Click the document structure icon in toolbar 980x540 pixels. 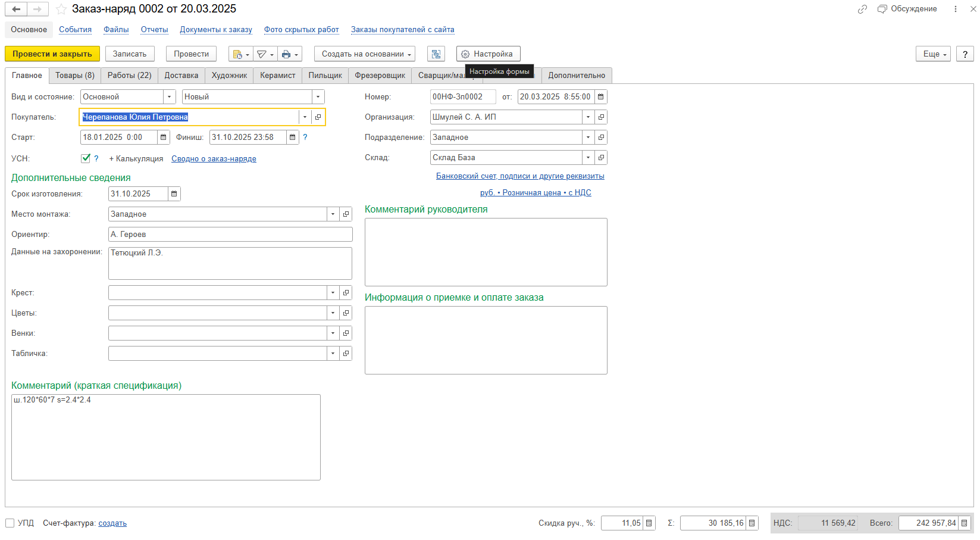click(436, 54)
